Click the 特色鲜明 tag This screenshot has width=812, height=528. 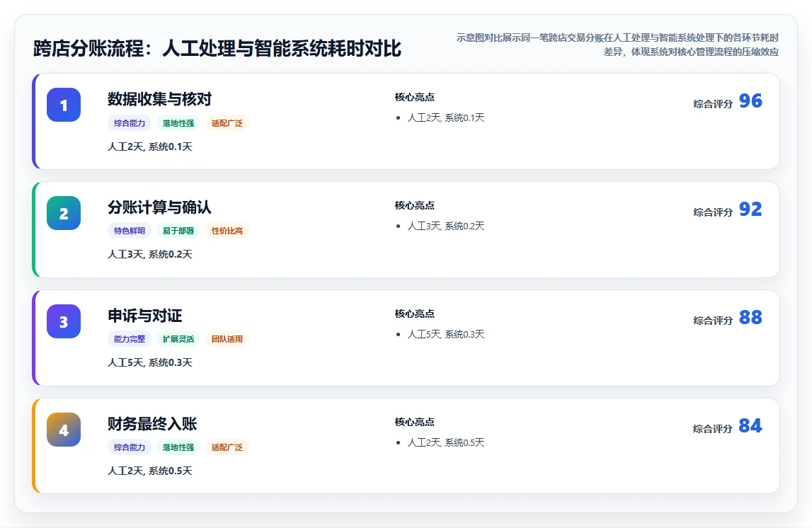pos(130,231)
